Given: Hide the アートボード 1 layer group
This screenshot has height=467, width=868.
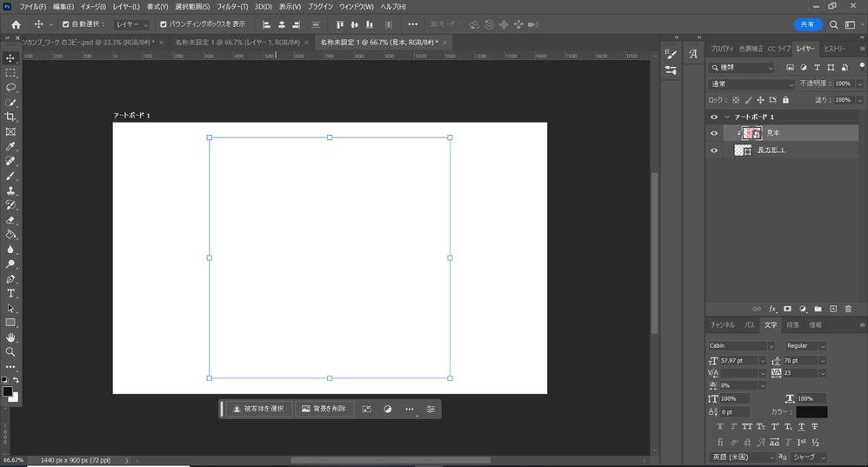Looking at the screenshot, I should coord(714,117).
